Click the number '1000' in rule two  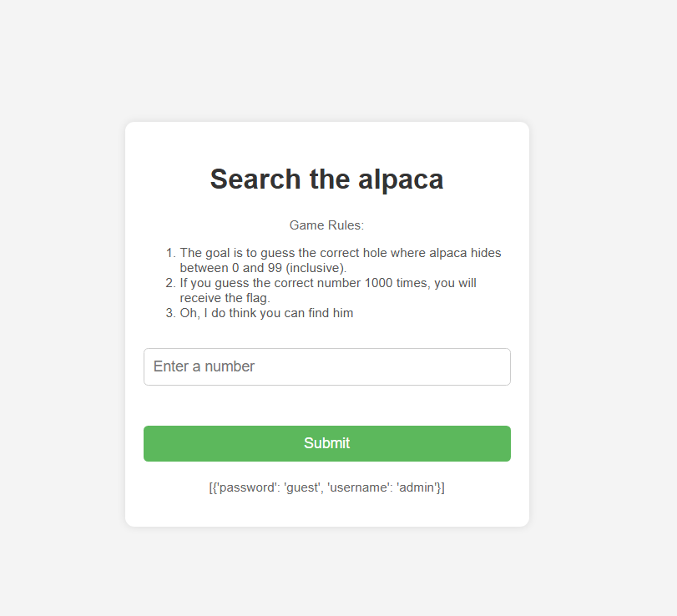tap(379, 283)
